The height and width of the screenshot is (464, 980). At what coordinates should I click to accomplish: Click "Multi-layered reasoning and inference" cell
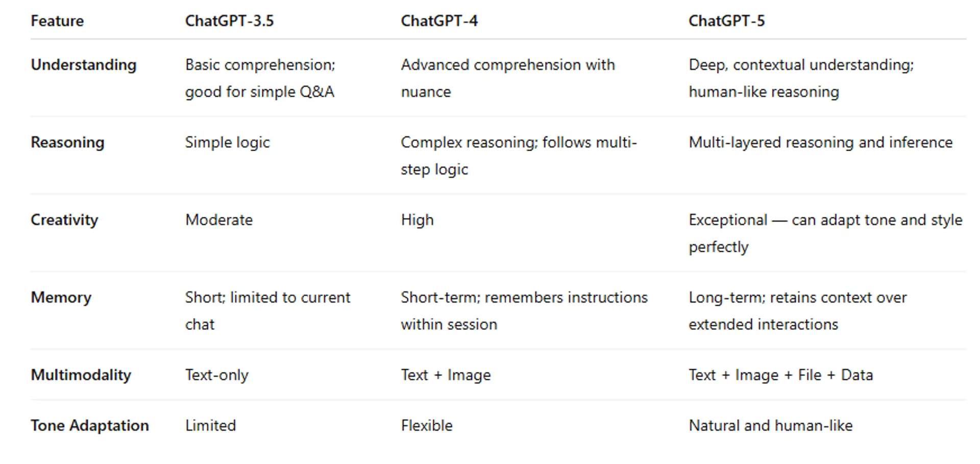(x=820, y=142)
